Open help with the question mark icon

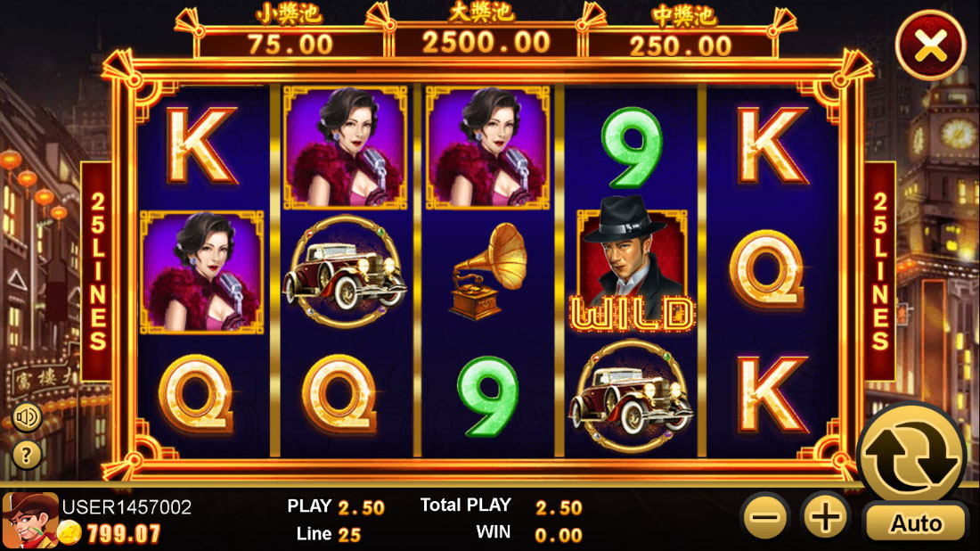[x=27, y=456]
